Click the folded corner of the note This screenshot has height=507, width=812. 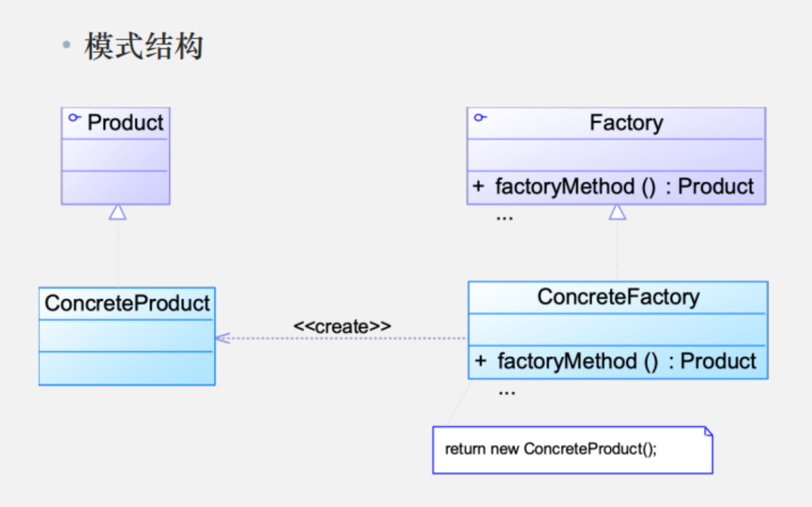pos(708,431)
